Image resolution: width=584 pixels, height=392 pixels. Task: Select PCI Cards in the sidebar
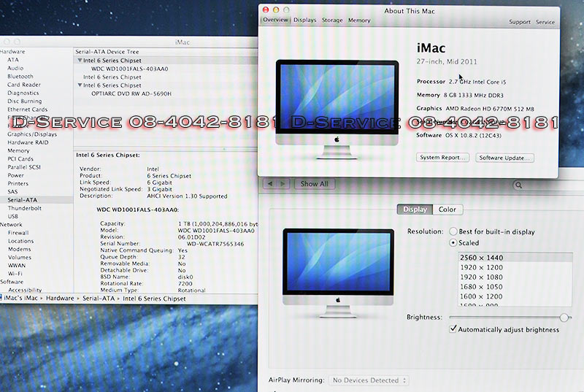tap(20, 159)
